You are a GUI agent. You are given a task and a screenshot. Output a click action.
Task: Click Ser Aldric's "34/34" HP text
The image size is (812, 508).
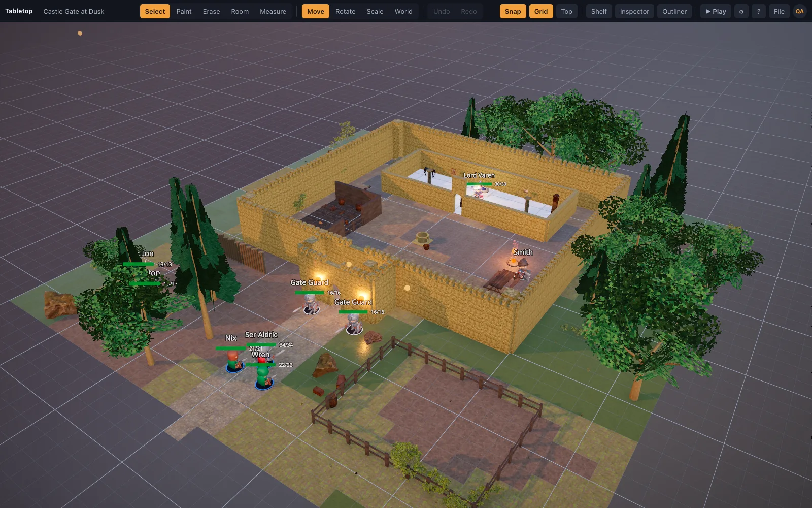pyautogui.click(x=286, y=345)
